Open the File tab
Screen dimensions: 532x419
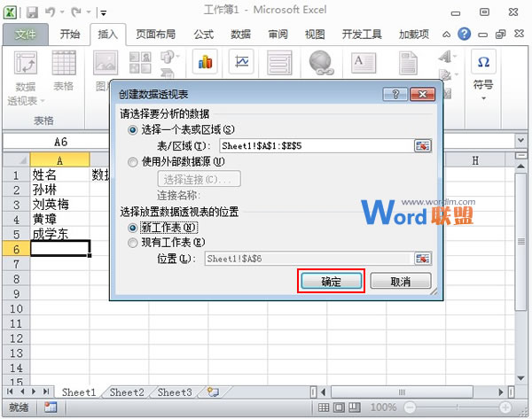(25, 35)
